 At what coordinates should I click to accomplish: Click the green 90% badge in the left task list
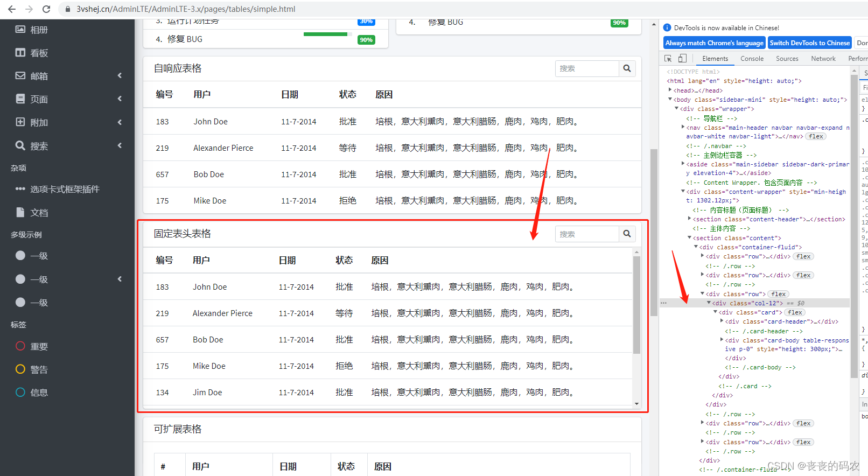(x=366, y=40)
